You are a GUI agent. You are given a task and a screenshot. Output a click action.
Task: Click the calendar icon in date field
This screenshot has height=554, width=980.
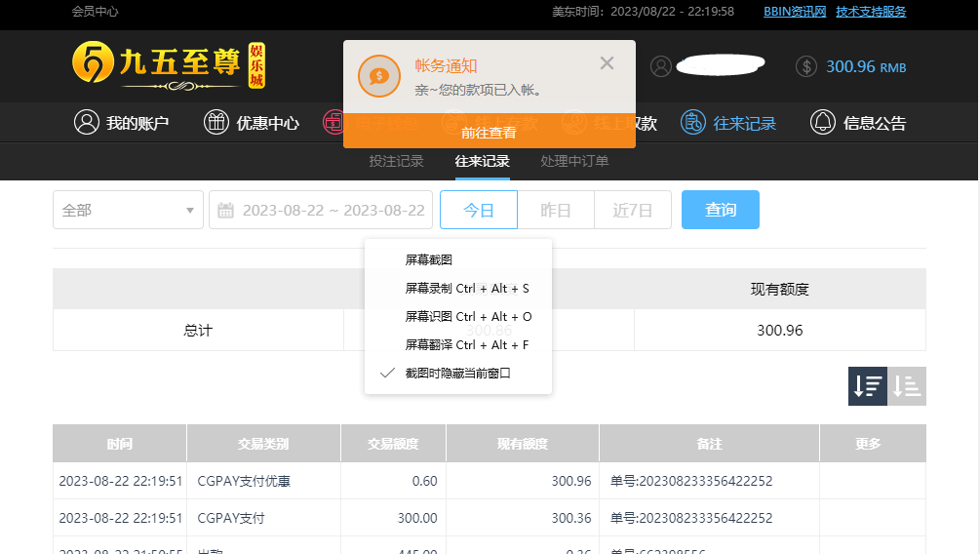click(225, 210)
